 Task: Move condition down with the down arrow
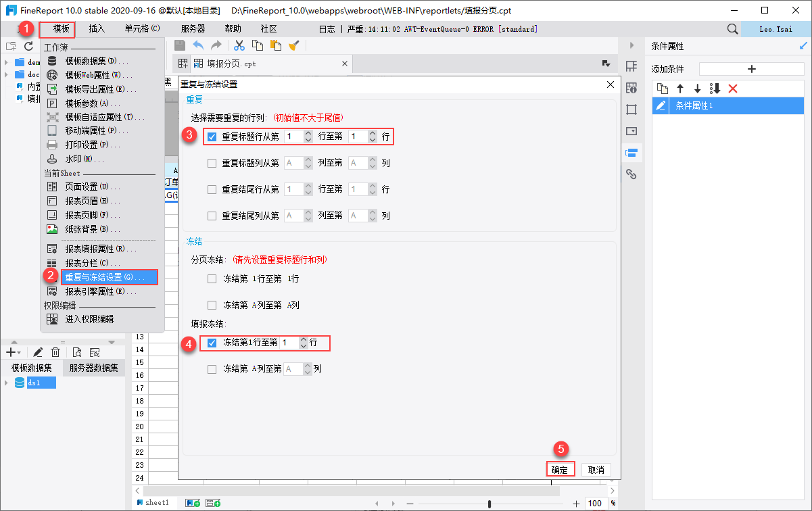[697, 89]
